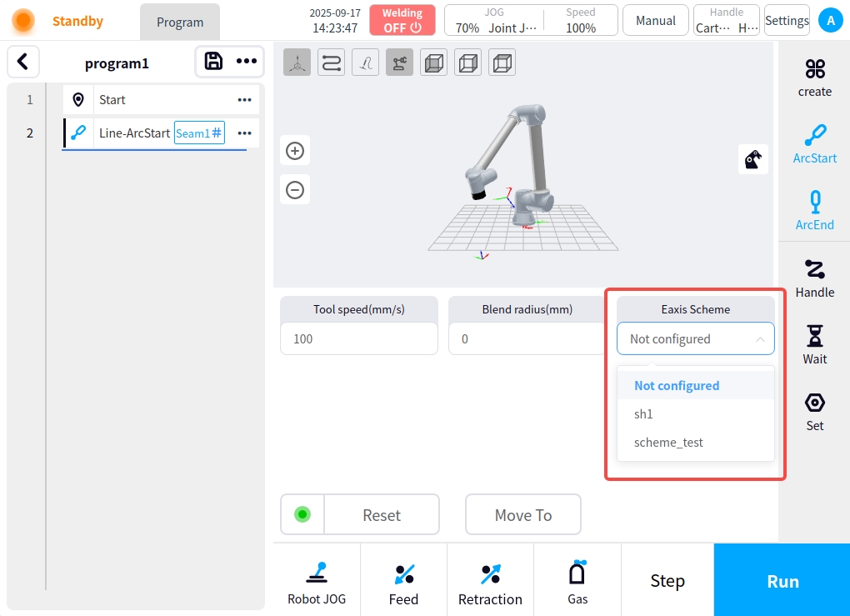Switch to the Program tab
The width and height of the screenshot is (850, 616).
(x=180, y=23)
